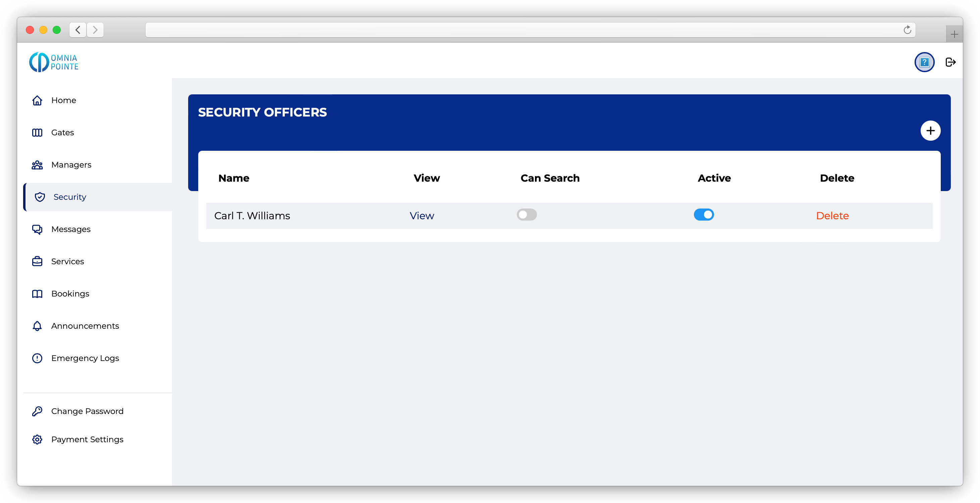Click View link for Carl T. Williams
Viewport: 980px width, 503px height.
(x=422, y=216)
